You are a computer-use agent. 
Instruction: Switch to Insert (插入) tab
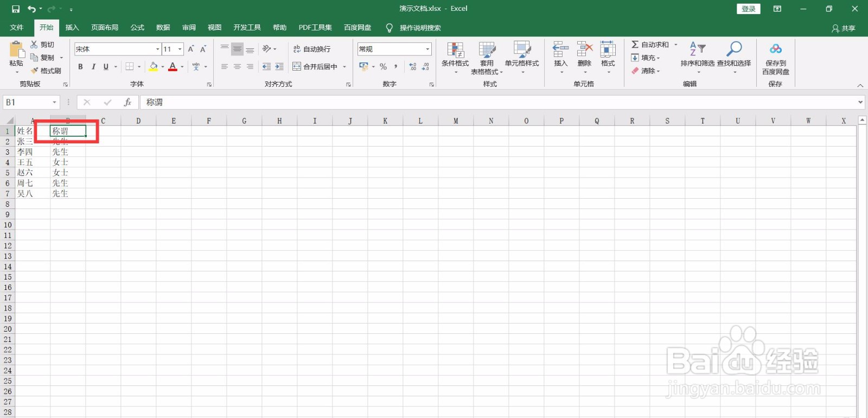72,28
